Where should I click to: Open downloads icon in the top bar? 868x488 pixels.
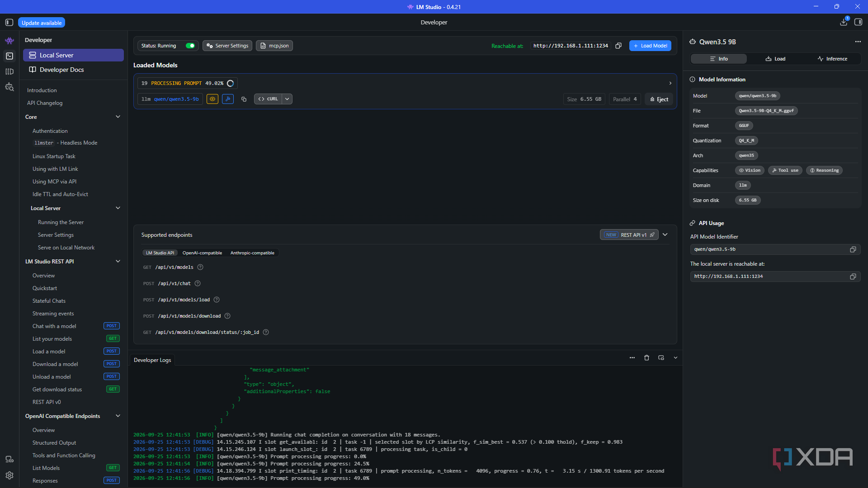tap(844, 22)
